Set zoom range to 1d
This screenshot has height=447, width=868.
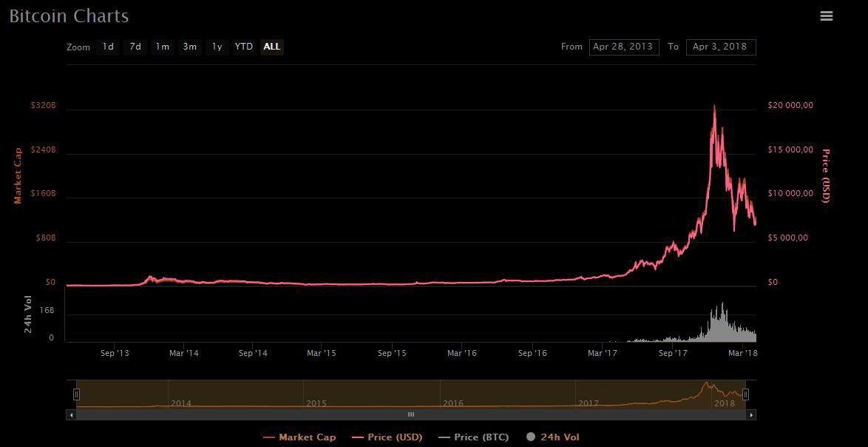[108, 47]
